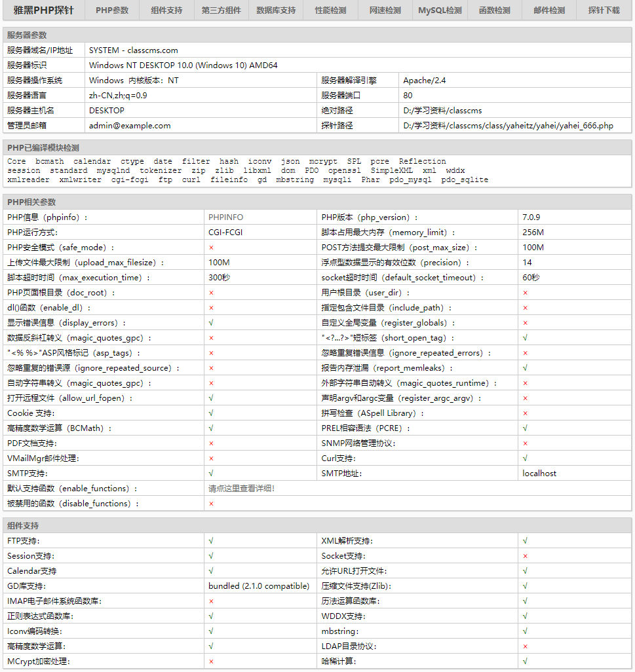Switch to the 邮件检测 tab
Image resolution: width=635 pixels, height=672 pixels.
click(549, 10)
